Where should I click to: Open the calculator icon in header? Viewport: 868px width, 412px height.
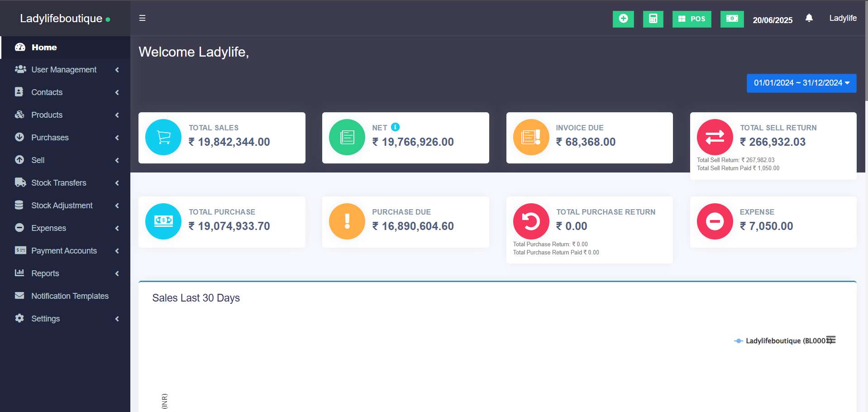click(653, 19)
